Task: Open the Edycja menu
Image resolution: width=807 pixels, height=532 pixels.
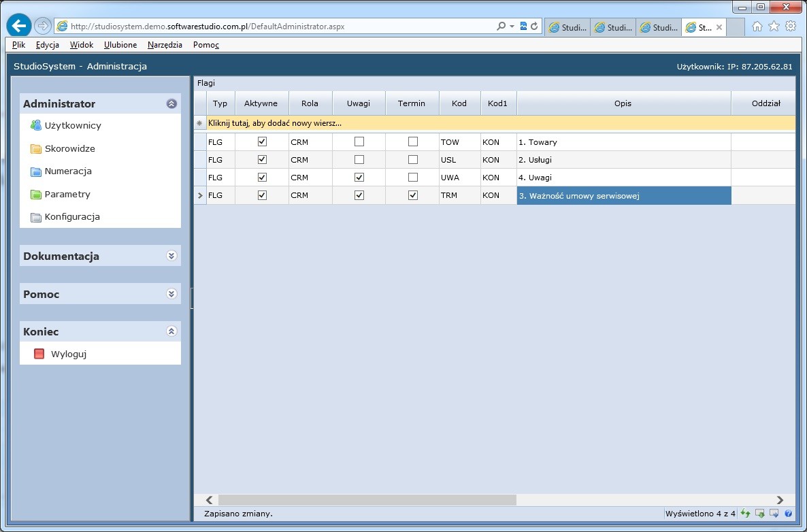Action: (48, 45)
